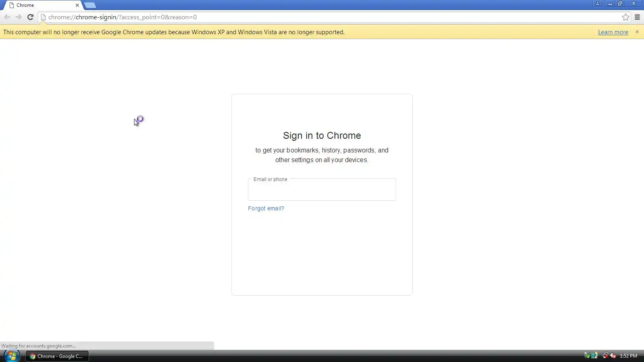Click the page icon in the address bar
This screenshot has height=362, width=644.
click(x=43, y=17)
